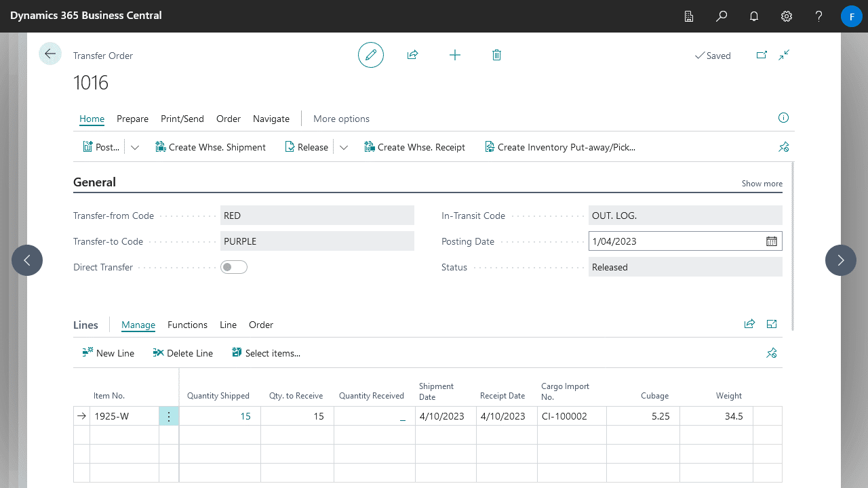The image size is (868, 488).
Task: Go to next record arrow
Action: (x=841, y=260)
